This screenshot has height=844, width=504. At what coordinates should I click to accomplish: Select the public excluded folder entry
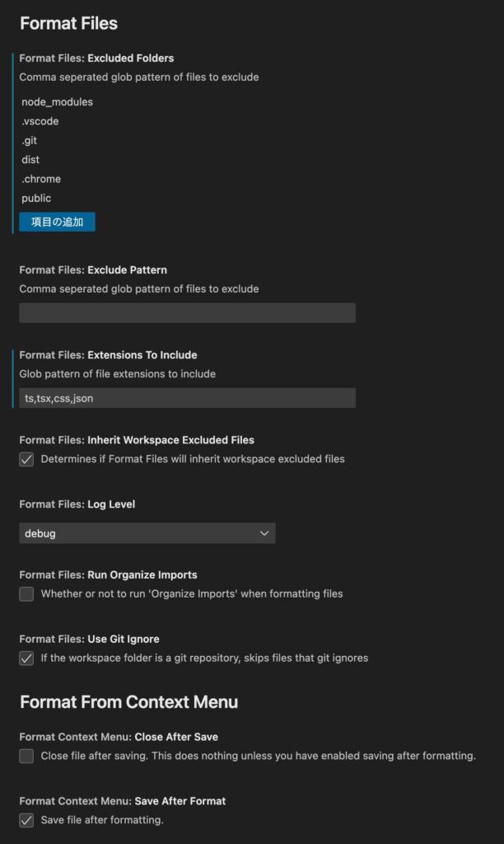(x=36, y=198)
